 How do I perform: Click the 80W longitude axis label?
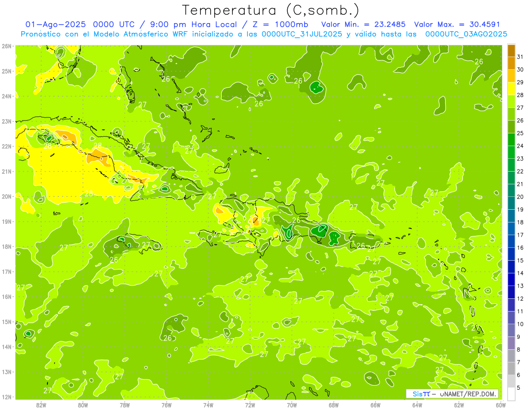coord(83,404)
